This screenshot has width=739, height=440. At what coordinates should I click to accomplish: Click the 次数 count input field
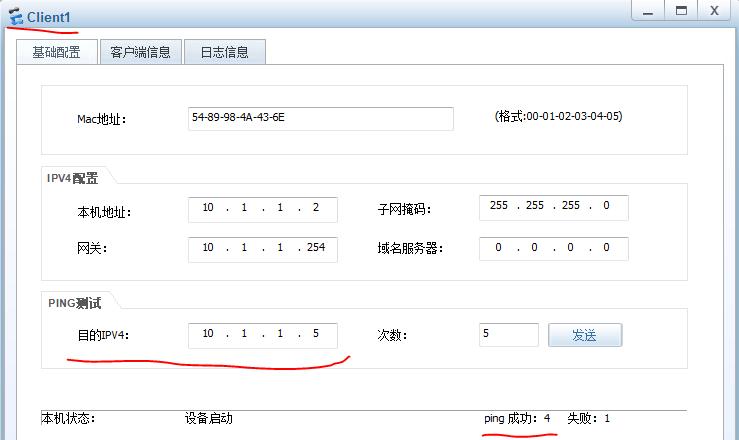coord(509,334)
